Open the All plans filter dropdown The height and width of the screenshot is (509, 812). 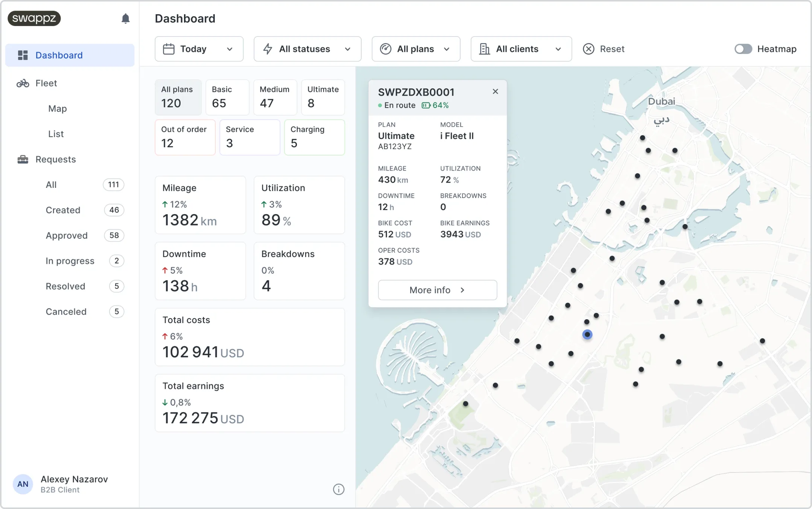415,49
